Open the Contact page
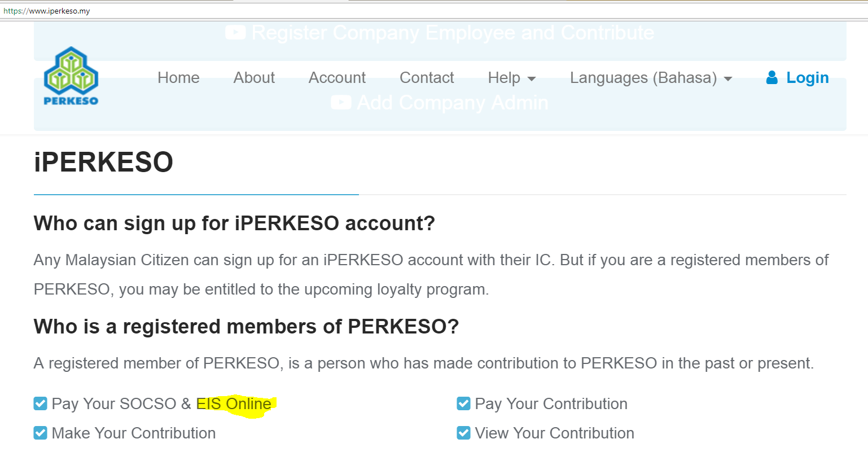This screenshot has width=868, height=474. point(427,78)
